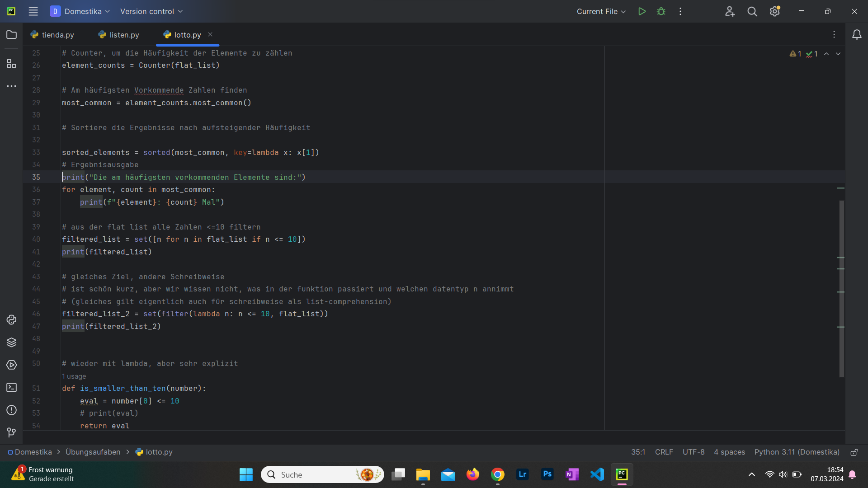Open Visual Studio Code from taskbar

coord(597,475)
